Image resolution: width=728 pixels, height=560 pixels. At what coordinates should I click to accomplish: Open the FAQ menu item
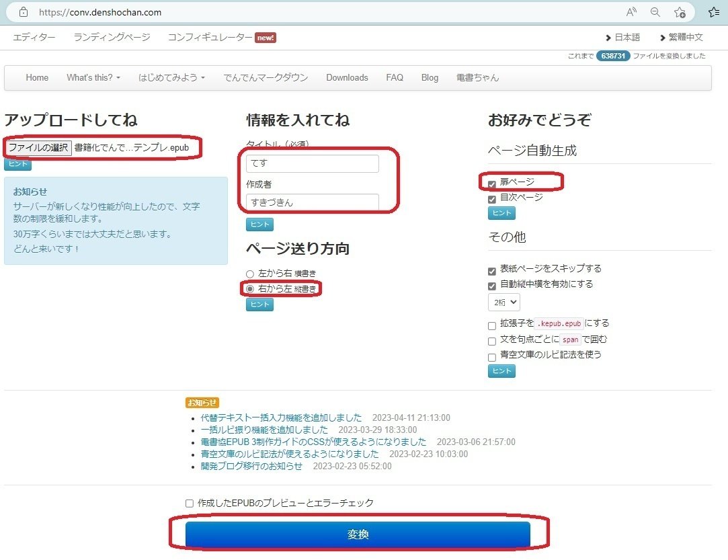(x=395, y=77)
